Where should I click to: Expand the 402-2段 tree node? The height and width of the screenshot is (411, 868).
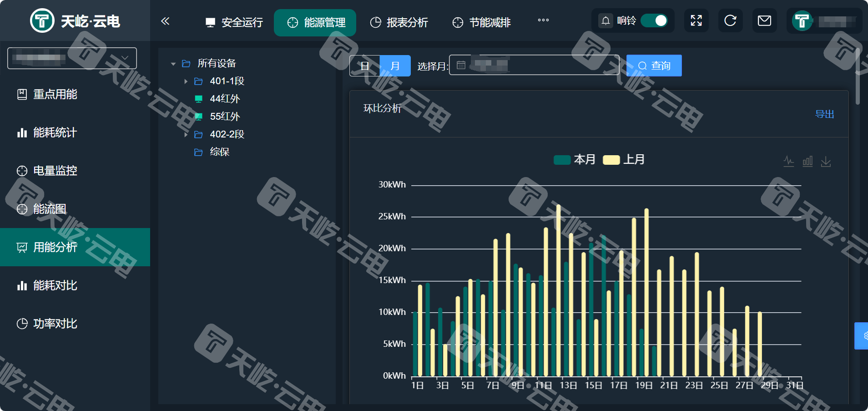[x=186, y=135]
